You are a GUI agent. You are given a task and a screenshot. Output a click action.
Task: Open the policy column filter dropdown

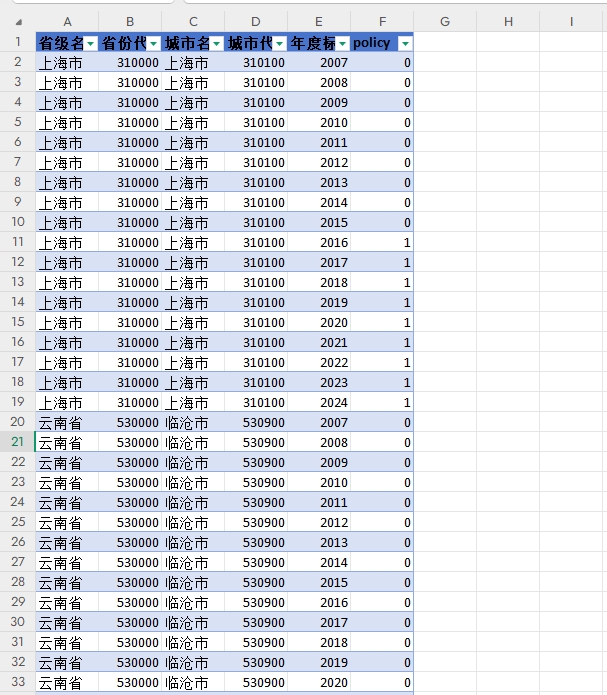[405, 43]
